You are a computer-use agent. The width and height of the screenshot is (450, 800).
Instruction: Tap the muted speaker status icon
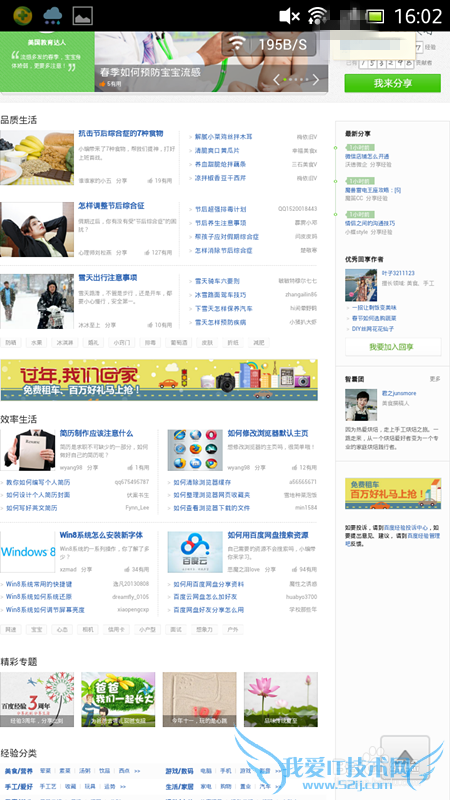tap(289, 16)
